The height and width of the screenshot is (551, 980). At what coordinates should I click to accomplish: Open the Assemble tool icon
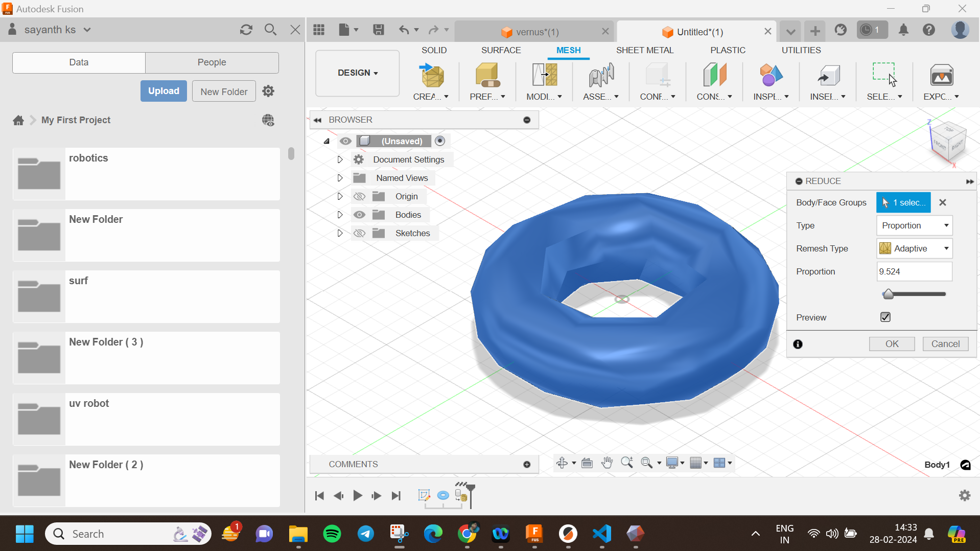coord(601,76)
